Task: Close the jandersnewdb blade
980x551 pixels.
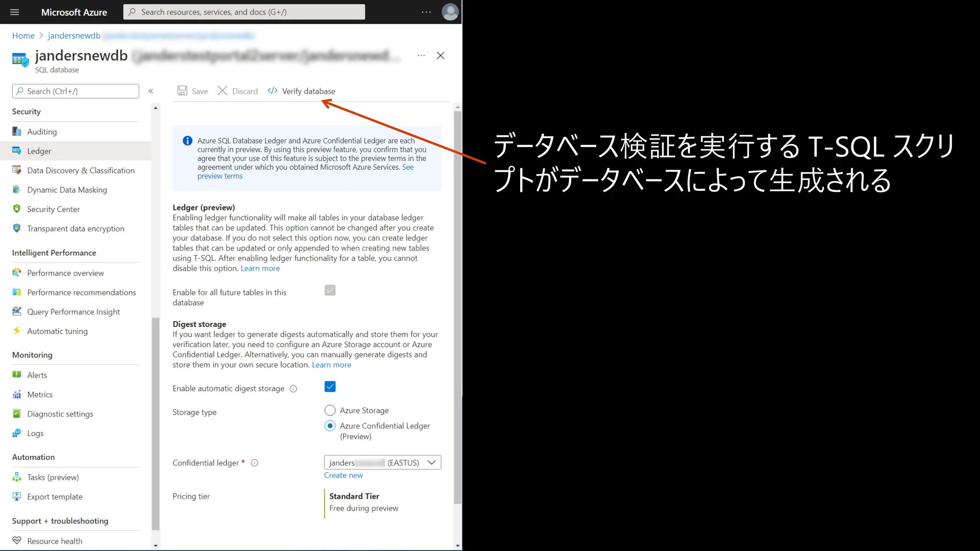Action: coord(441,55)
